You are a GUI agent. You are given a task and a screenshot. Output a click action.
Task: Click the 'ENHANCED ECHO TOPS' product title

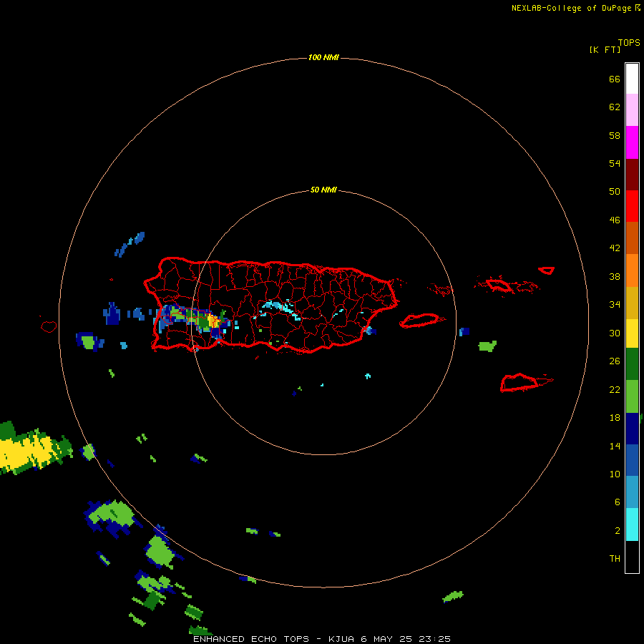tap(250, 639)
